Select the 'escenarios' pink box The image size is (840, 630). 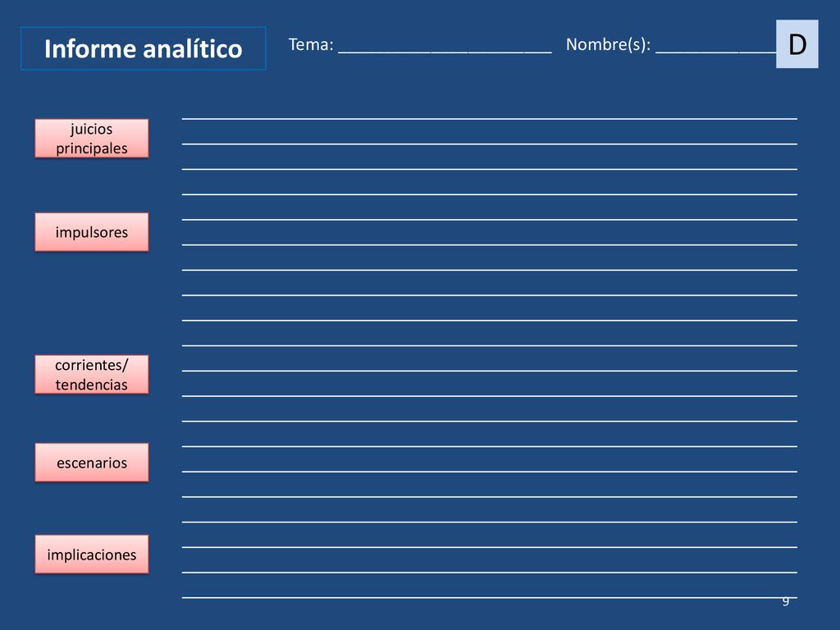point(92,463)
